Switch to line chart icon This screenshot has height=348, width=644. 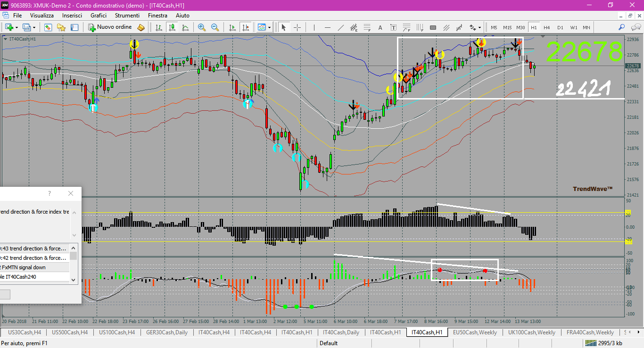[185, 27]
